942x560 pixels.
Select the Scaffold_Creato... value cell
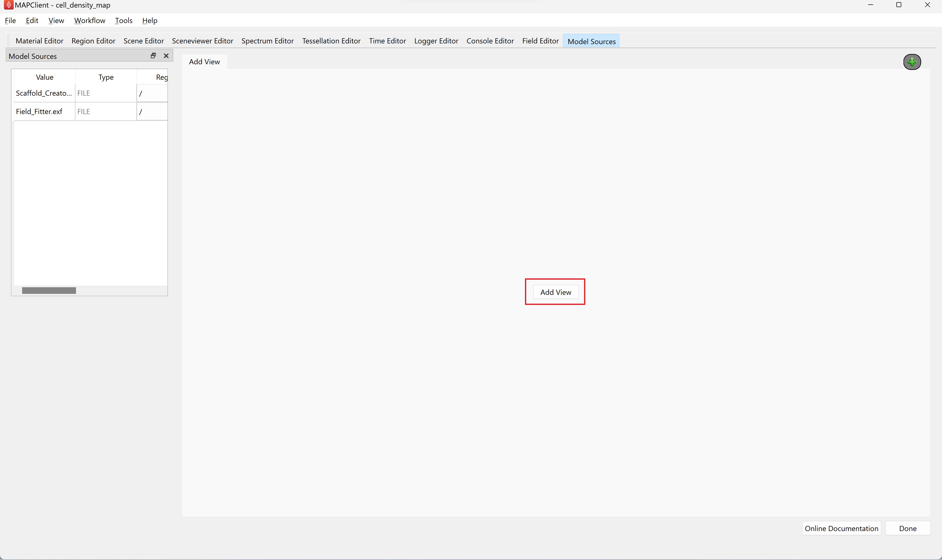(x=45, y=93)
